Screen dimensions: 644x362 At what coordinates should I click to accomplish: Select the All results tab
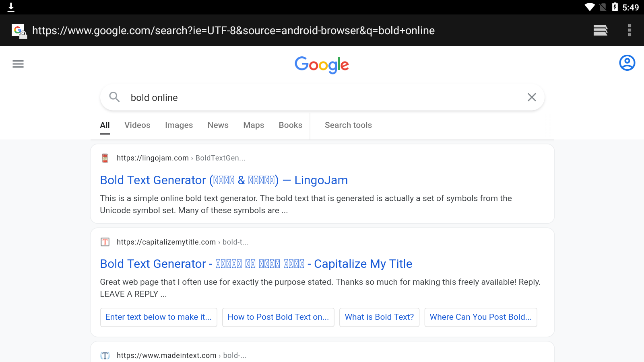click(105, 125)
